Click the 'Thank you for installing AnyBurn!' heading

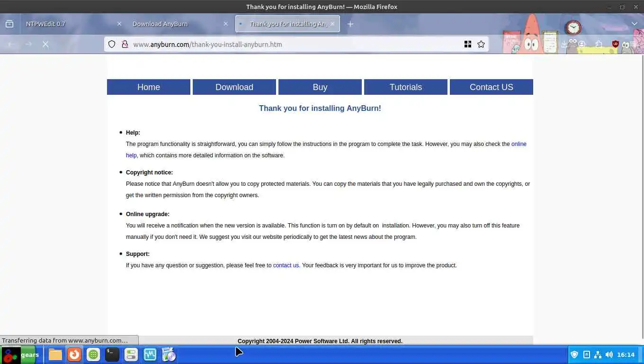click(x=320, y=108)
